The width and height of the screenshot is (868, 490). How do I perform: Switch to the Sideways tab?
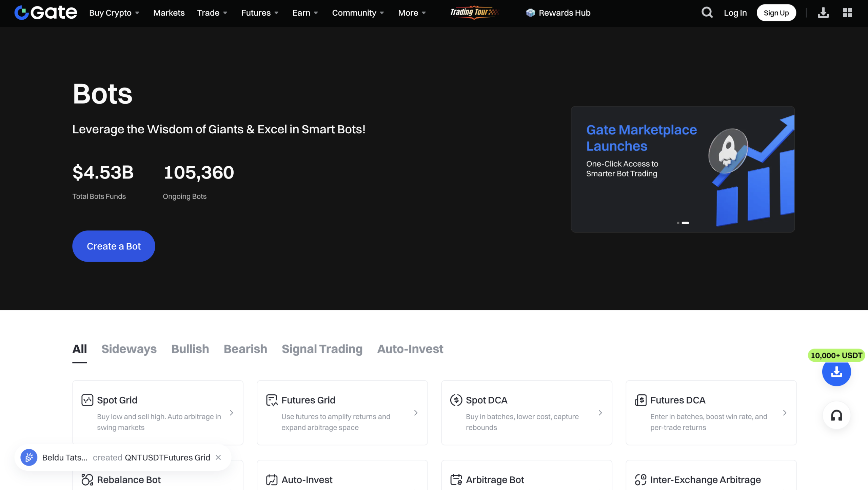coord(129,349)
